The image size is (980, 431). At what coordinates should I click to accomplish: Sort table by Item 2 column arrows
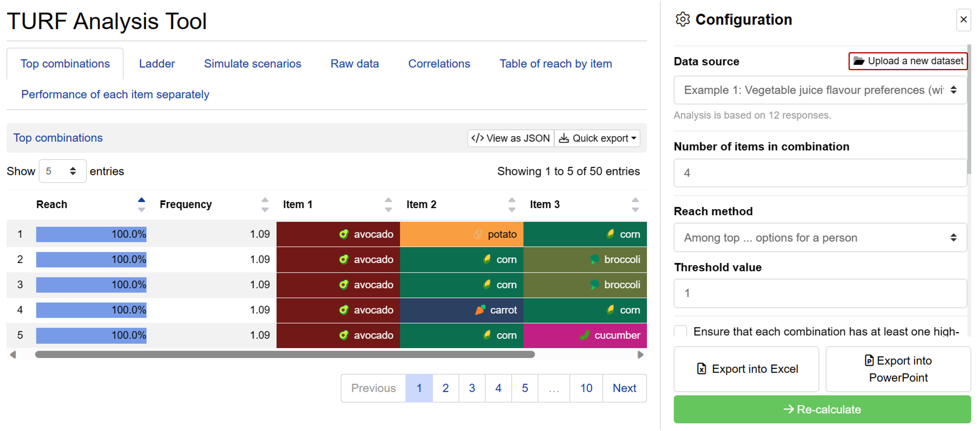(x=512, y=204)
